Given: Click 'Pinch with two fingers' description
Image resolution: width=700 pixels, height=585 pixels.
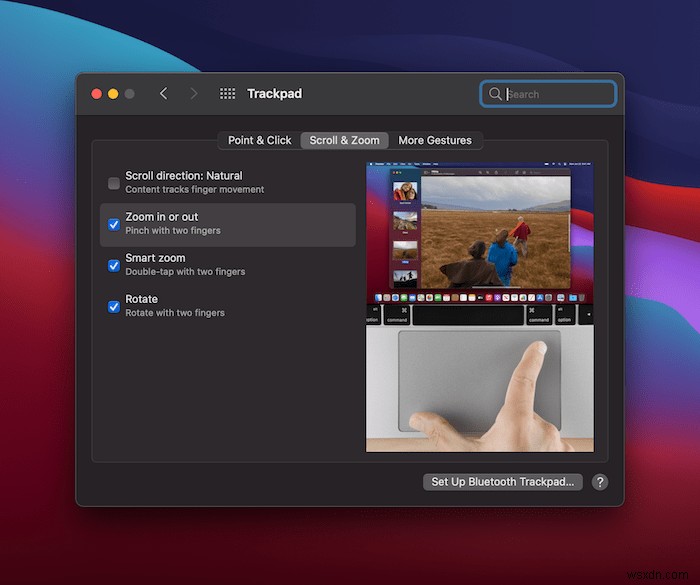Looking at the screenshot, I should [173, 230].
